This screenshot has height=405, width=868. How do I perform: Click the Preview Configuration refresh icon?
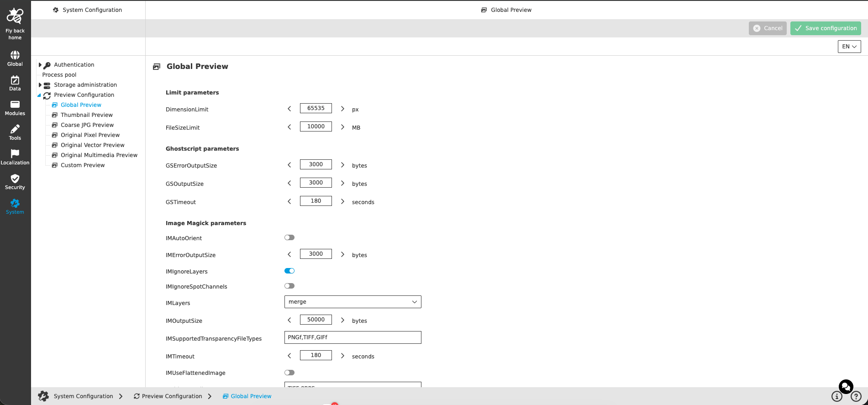(47, 95)
